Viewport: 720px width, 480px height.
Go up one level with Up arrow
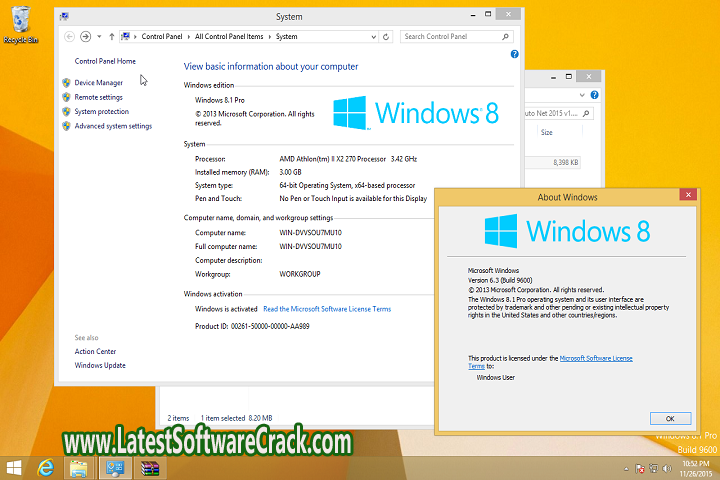(x=112, y=36)
